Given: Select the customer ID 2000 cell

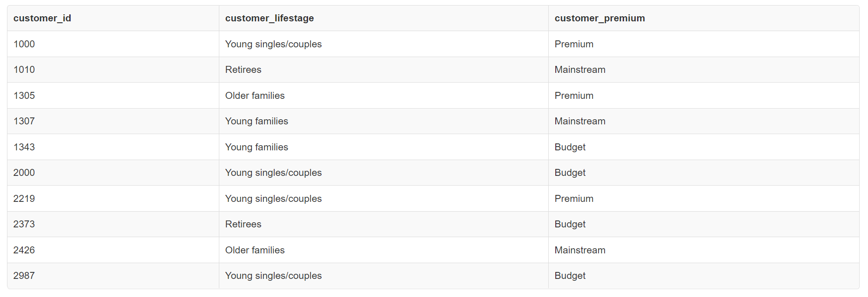Looking at the screenshot, I should tap(24, 173).
